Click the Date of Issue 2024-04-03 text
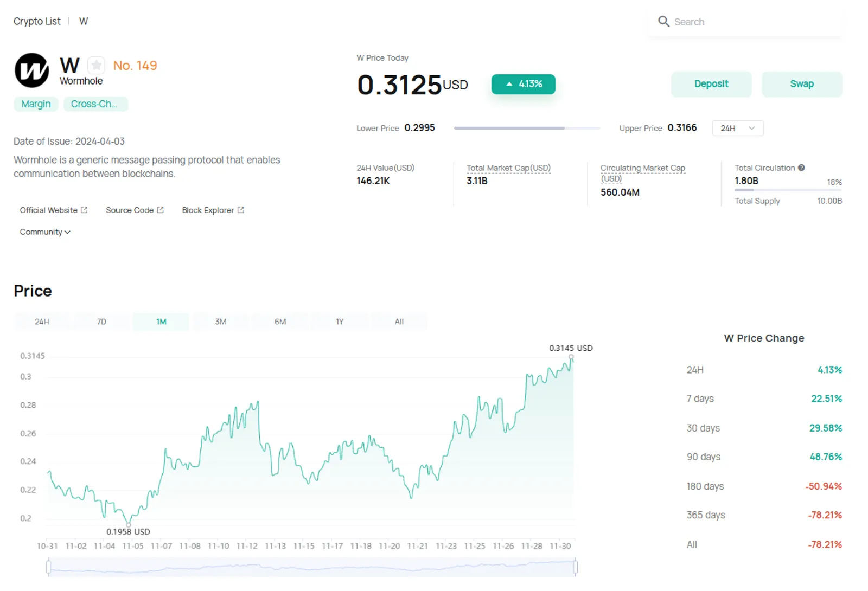Viewport: 868px width, 591px height. [x=69, y=142]
